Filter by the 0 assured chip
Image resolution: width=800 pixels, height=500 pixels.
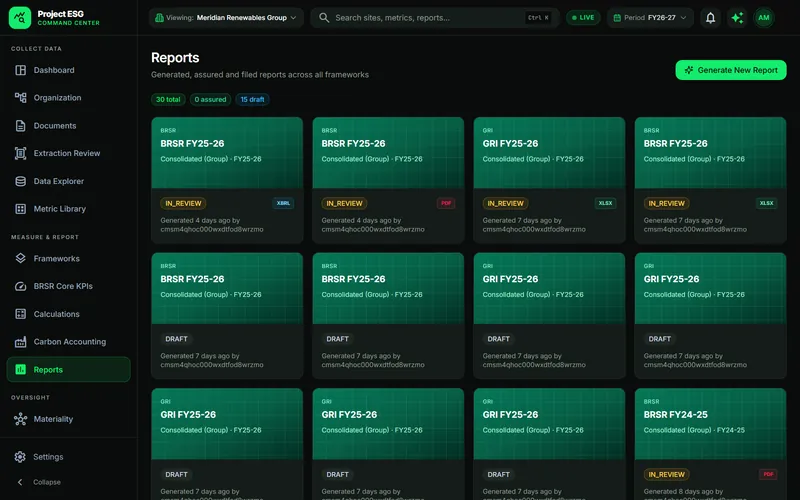pos(210,99)
